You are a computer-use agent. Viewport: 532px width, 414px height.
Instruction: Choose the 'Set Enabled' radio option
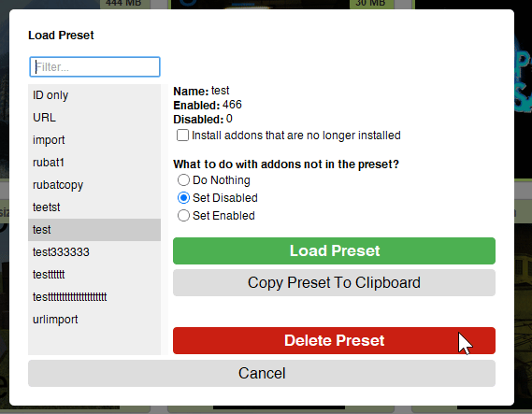point(183,216)
